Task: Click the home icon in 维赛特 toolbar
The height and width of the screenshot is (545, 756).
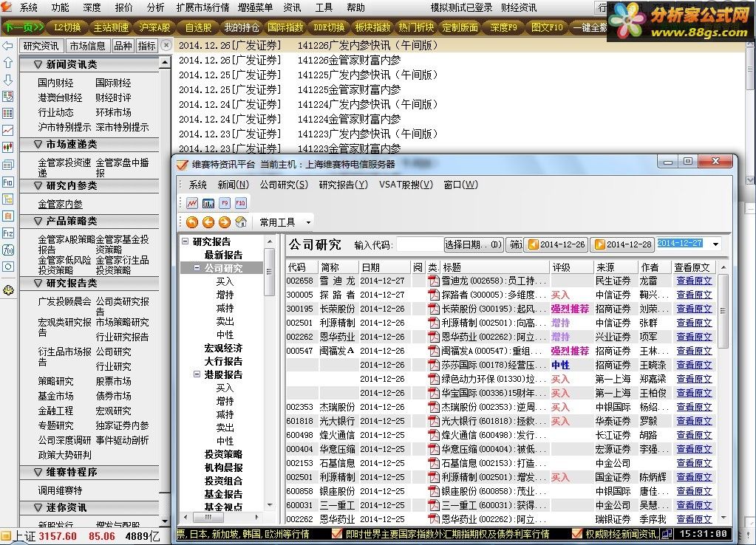Action: pyautogui.click(x=241, y=222)
